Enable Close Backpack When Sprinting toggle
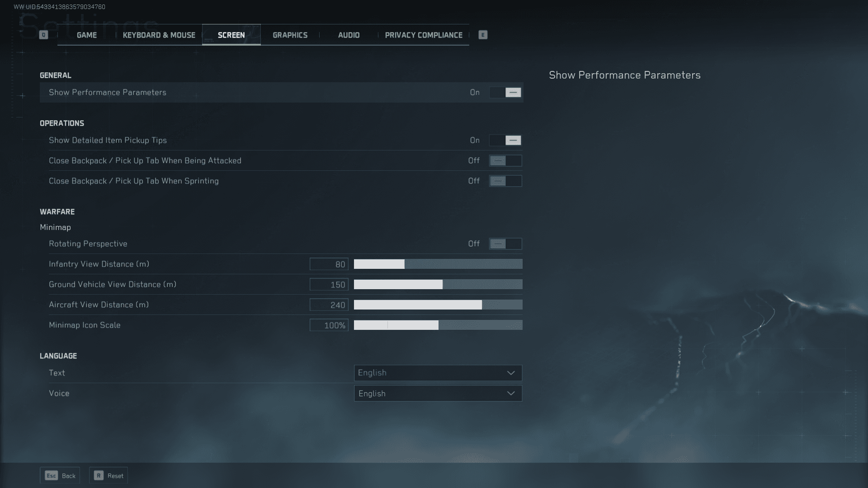The image size is (868, 488). tap(505, 181)
